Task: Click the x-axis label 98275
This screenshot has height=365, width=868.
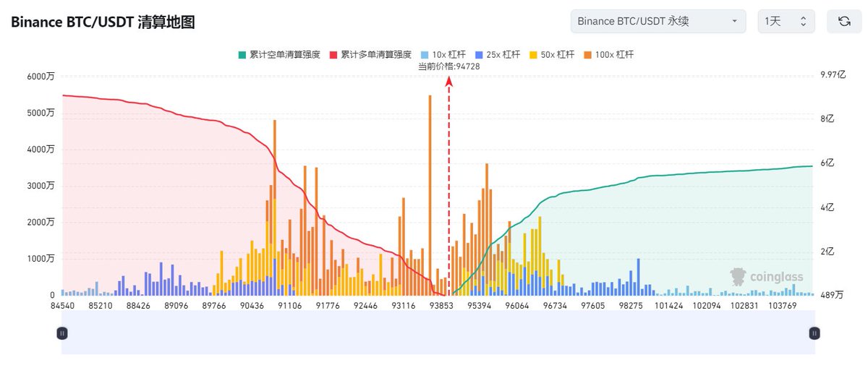Action: (630, 306)
